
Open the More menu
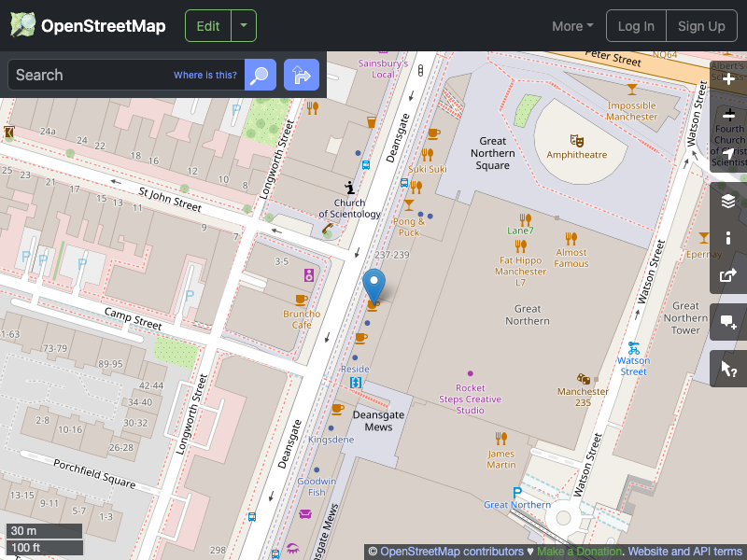pyautogui.click(x=571, y=25)
